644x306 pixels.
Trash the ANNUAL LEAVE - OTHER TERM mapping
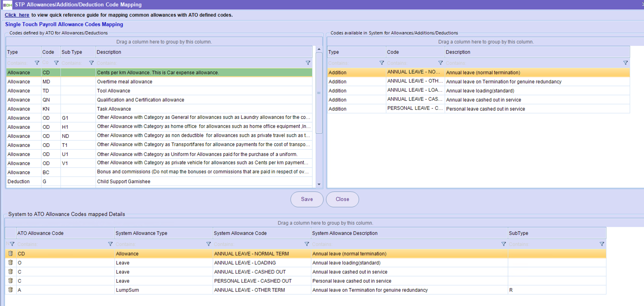[11, 290]
